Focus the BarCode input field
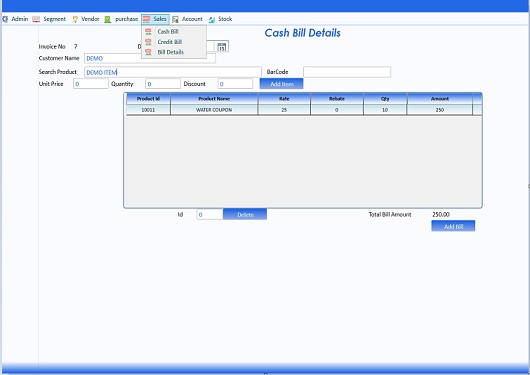 347,72
